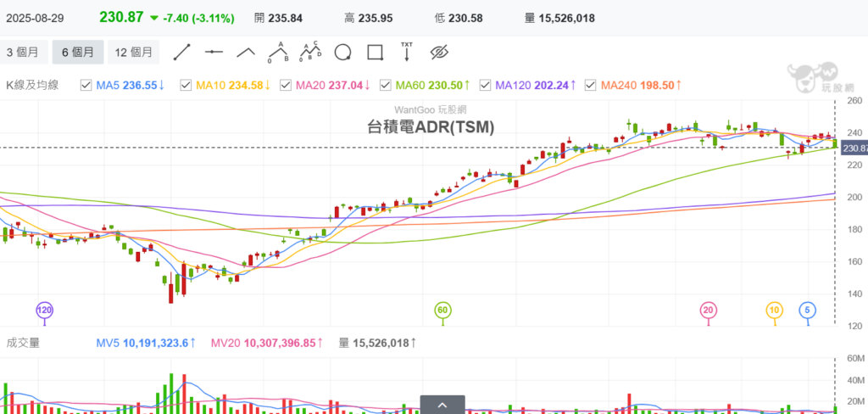Select the horizontal line drawing tool
868x414 pixels.
click(x=214, y=52)
